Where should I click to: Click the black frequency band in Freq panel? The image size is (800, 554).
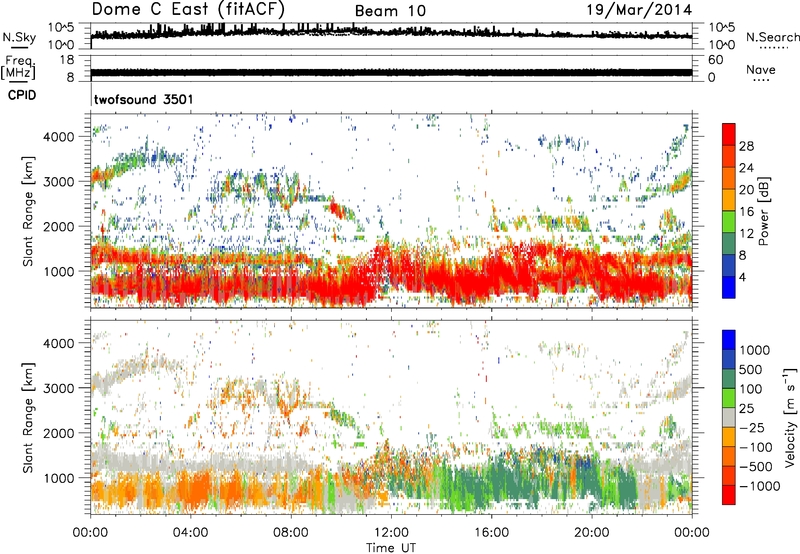pos(391,72)
